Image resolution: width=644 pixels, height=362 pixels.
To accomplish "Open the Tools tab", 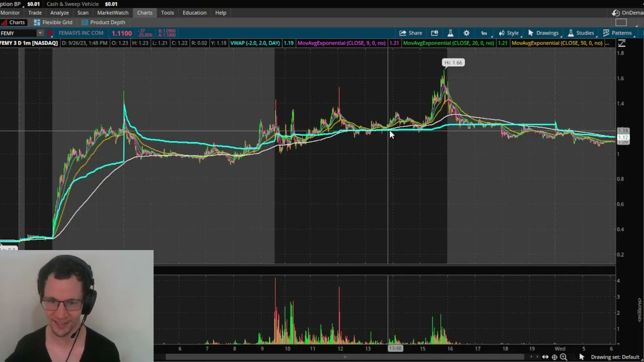I will 168,13.
